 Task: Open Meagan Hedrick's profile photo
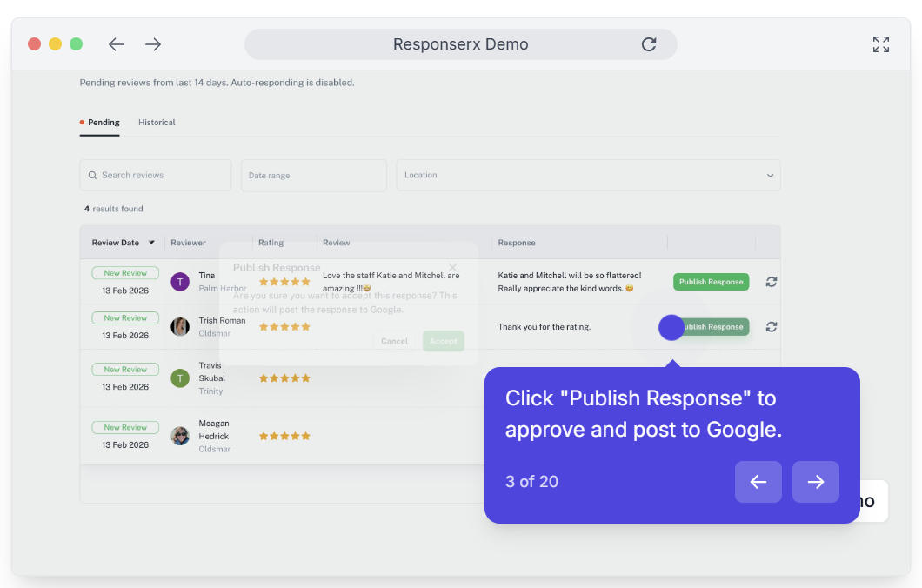tap(180, 436)
